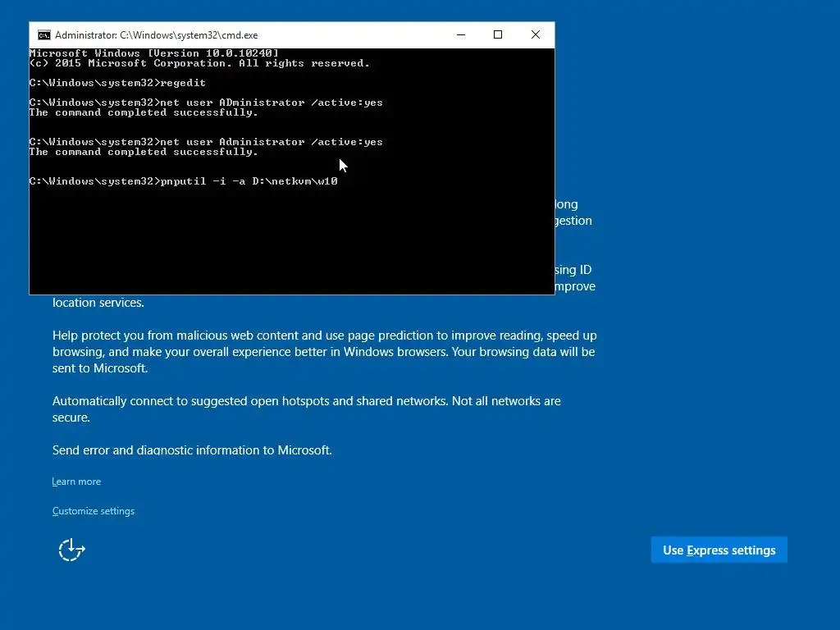Viewport: 840px width, 630px height.
Task: Click 'net user ADministrator /active:yes' line
Action: [206, 103]
